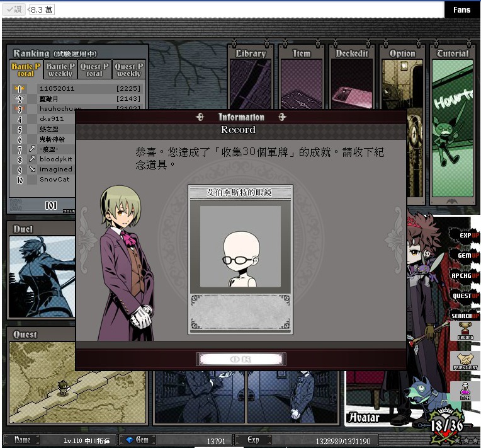Click score [2143] in ranking
Screen dimensions: 481x448
(x=128, y=99)
